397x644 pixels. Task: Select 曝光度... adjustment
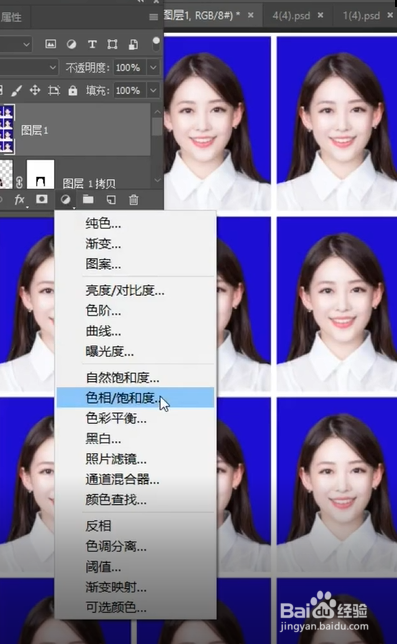[135, 352]
